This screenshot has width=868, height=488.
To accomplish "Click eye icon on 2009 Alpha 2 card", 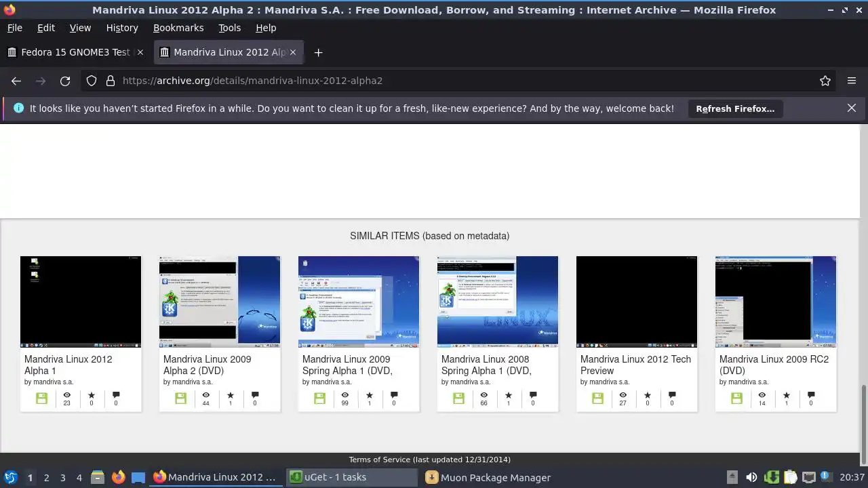I will (206, 395).
